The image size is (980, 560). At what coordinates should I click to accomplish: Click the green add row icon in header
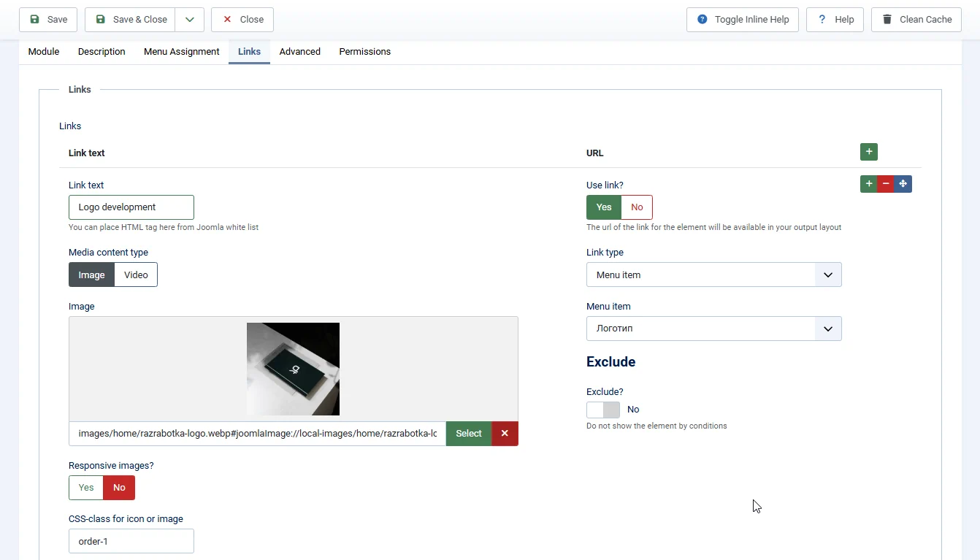[868, 152]
